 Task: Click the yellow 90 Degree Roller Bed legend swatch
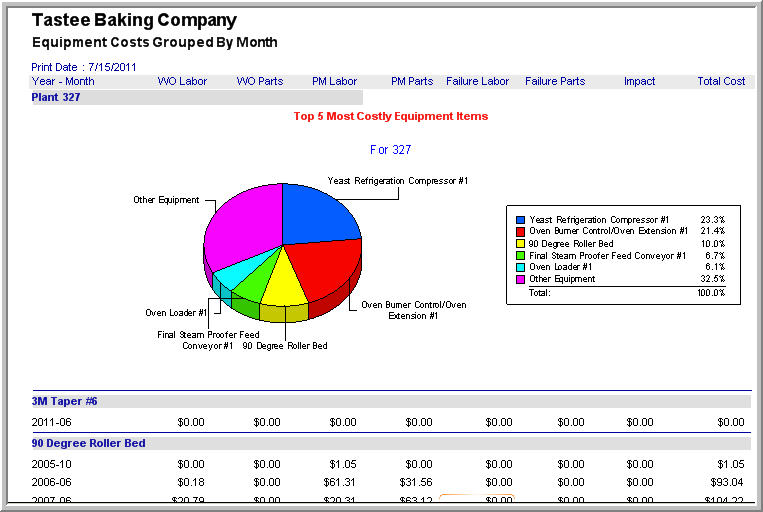pyautogui.click(x=520, y=243)
